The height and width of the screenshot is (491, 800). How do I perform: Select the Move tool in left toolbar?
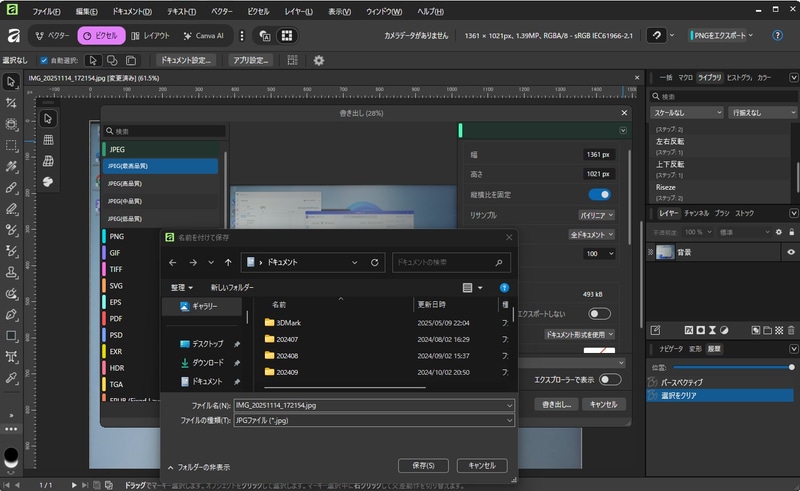pos(11,81)
